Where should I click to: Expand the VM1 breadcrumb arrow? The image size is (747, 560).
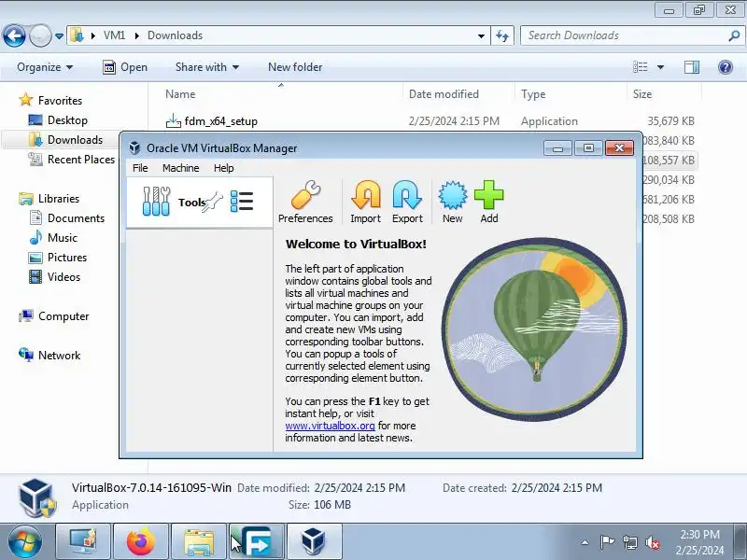(x=136, y=35)
